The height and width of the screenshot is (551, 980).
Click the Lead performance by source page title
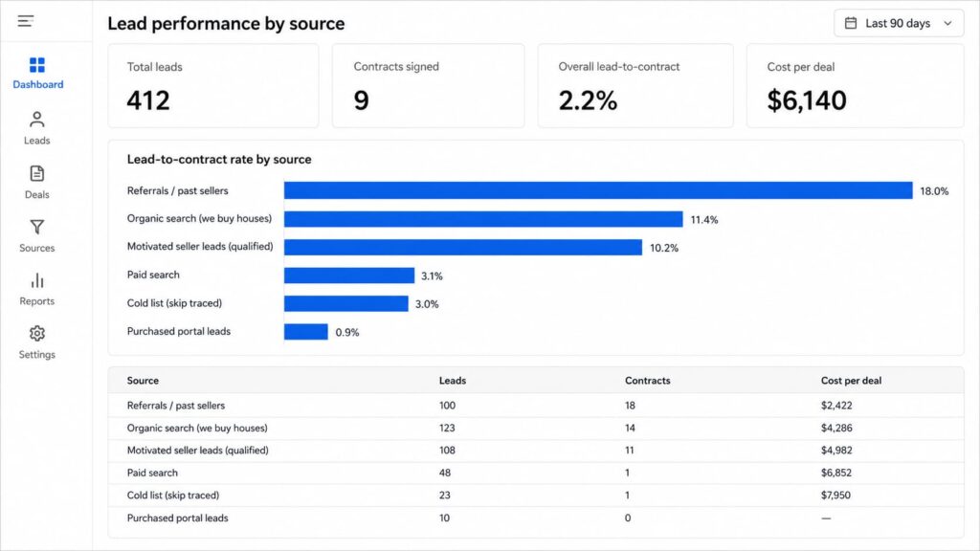(226, 24)
